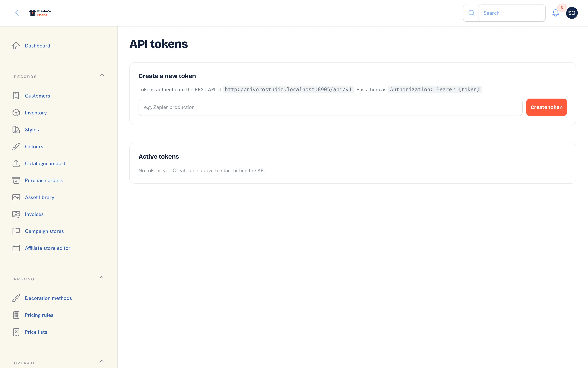The image size is (588, 368).
Task: Collapse the Pricing section chevron
Action: (x=102, y=277)
